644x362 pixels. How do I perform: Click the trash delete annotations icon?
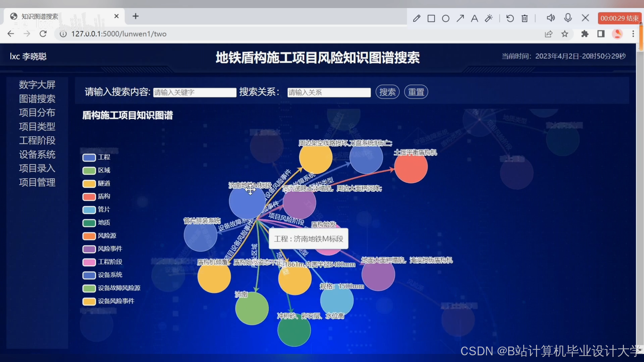pyautogui.click(x=525, y=18)
